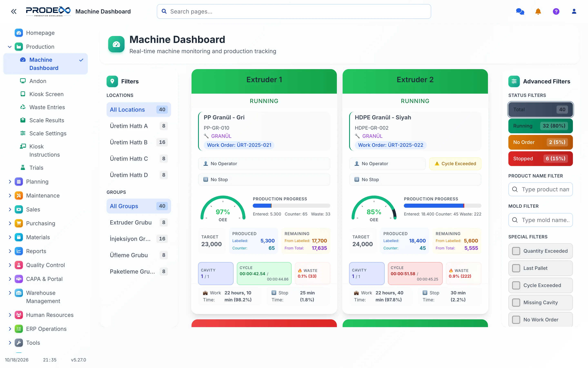The width and height of the screenshot is (588, 368).
Task: Click the Purchasing cart icon
Action: [x=19, y=223]
